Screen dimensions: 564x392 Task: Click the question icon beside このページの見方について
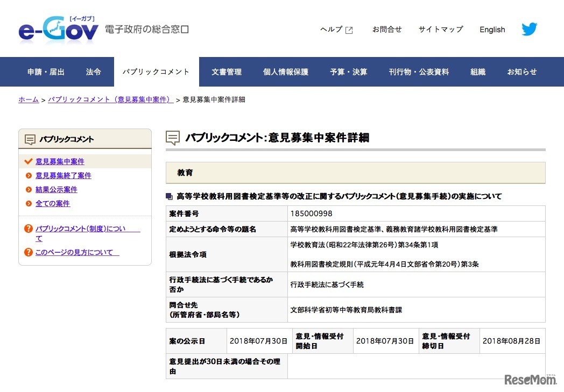[29, 252]
